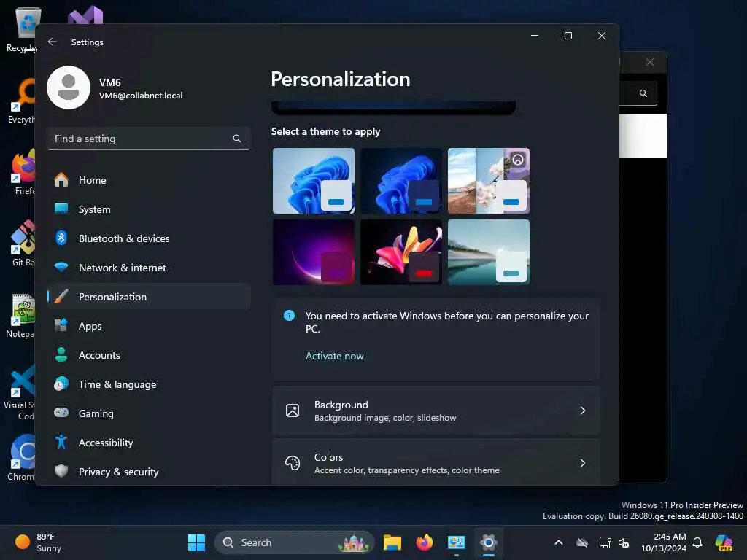Open the Accessibility settings page
The width and height of the screenshot is (747, 560).
point(149,443)
